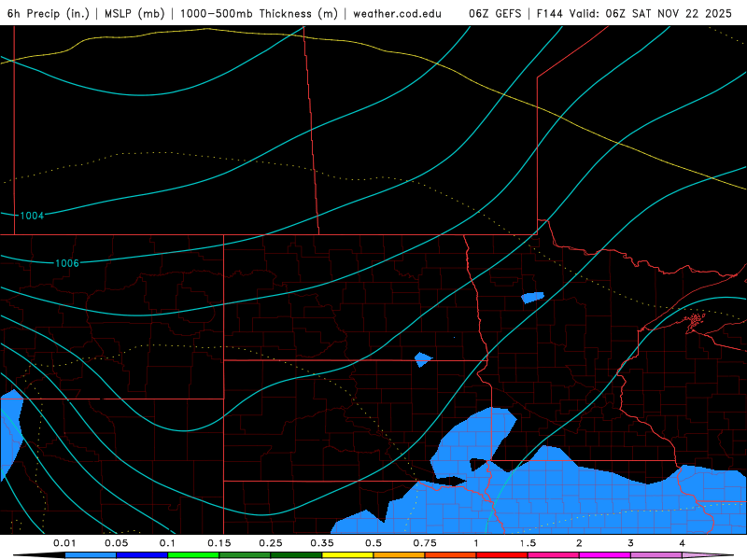
Task: Click the '0.05' legend value
Action: (x=116, y=543)
